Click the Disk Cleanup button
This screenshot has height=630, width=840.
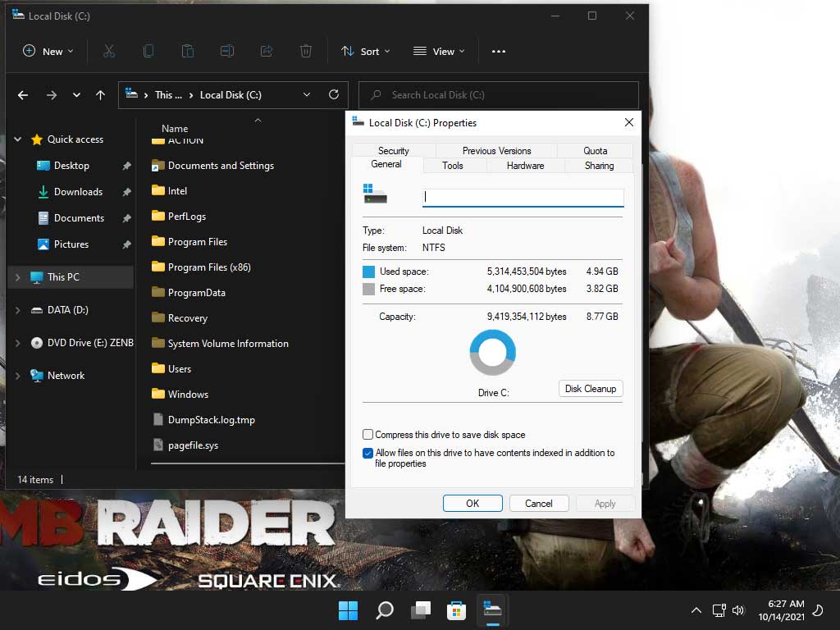point(591,389)
